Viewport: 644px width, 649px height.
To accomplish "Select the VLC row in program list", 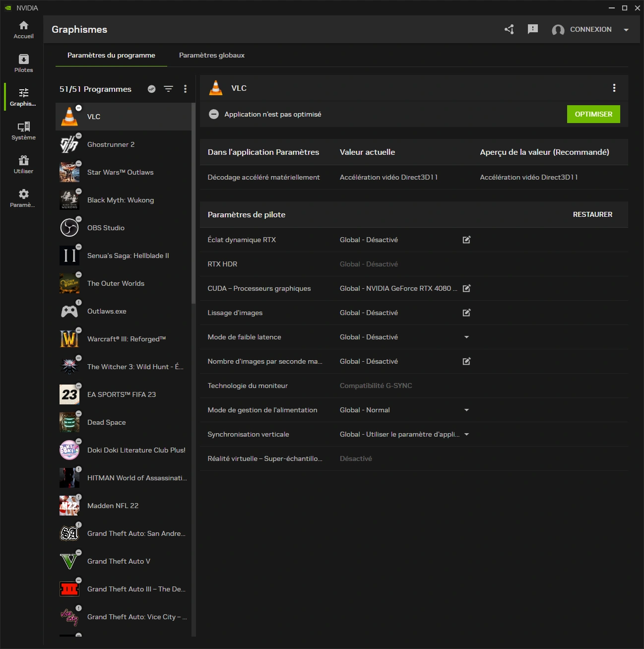I will 123,117.
